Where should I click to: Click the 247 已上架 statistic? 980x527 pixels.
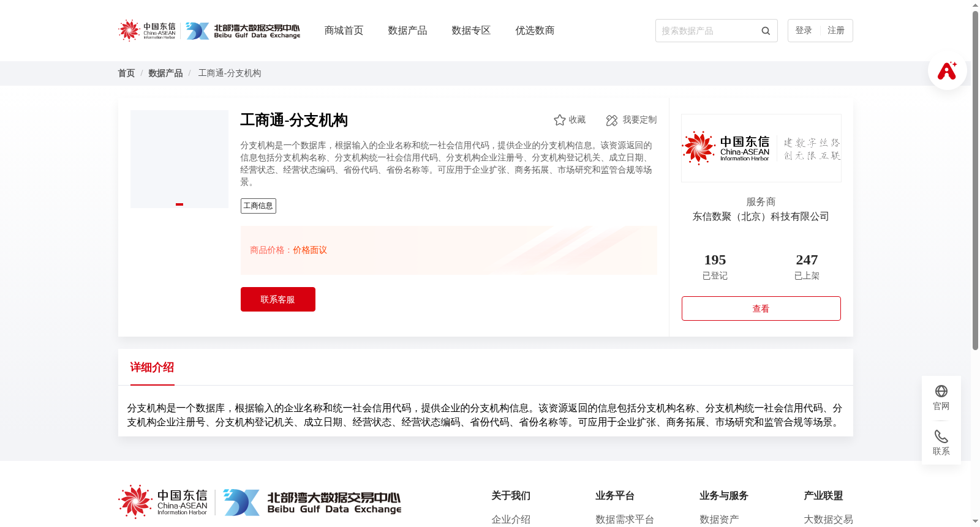pyautogui.click(x=807, y=267)
